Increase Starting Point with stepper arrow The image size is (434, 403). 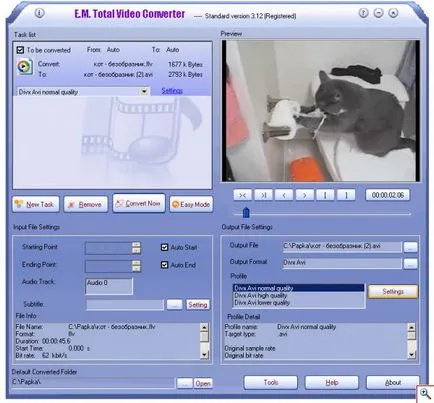click(x=136, y=245)
